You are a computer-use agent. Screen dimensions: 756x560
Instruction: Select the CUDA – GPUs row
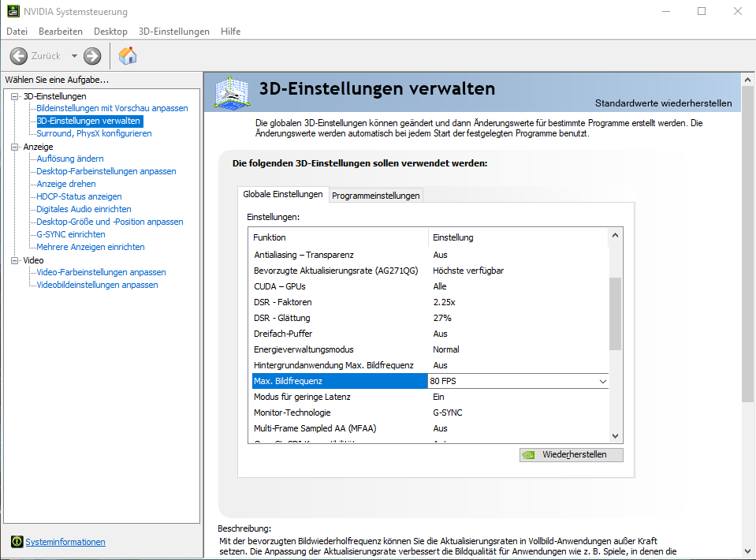(x=430, y=286)
